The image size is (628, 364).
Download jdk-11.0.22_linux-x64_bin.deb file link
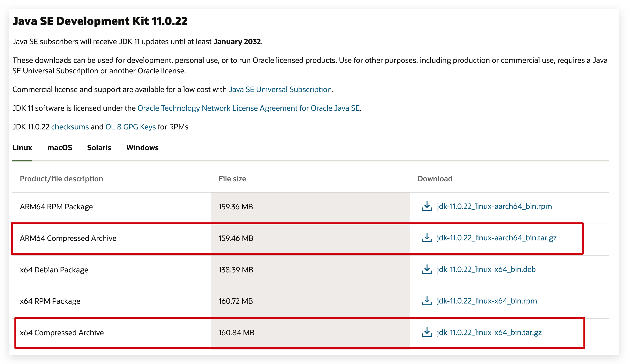486,269
